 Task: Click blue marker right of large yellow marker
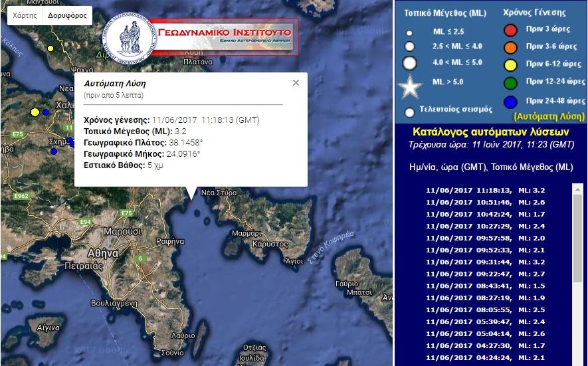pos(46,112)
